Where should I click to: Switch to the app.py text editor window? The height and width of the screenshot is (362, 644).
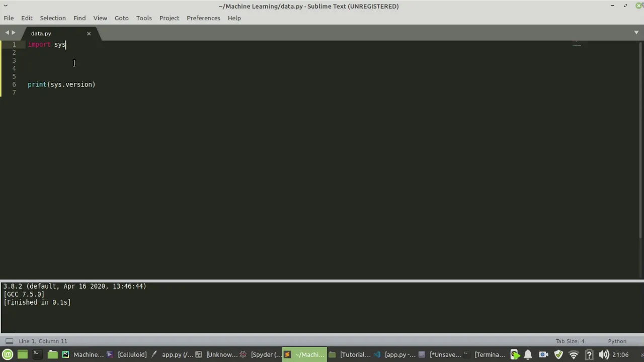click(171, 354)
